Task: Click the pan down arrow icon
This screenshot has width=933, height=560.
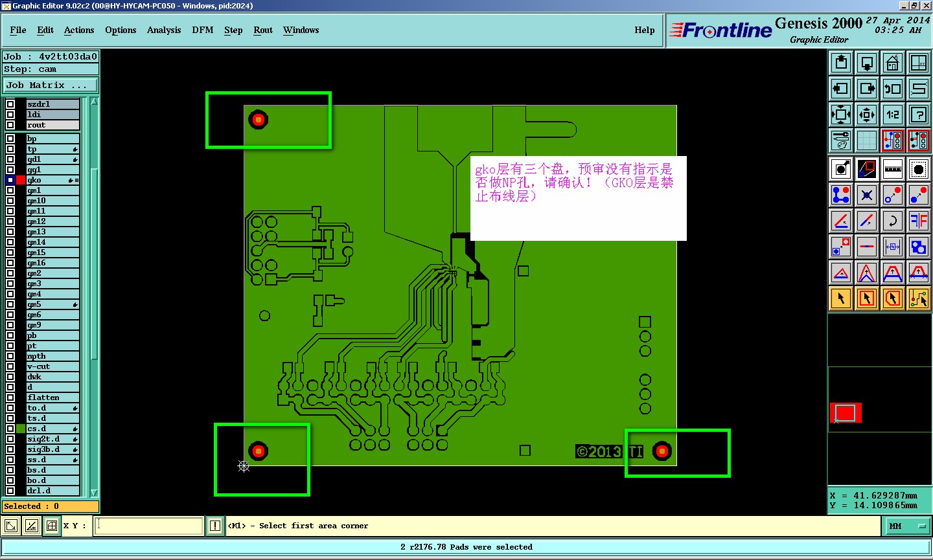Action: point(867,63)
